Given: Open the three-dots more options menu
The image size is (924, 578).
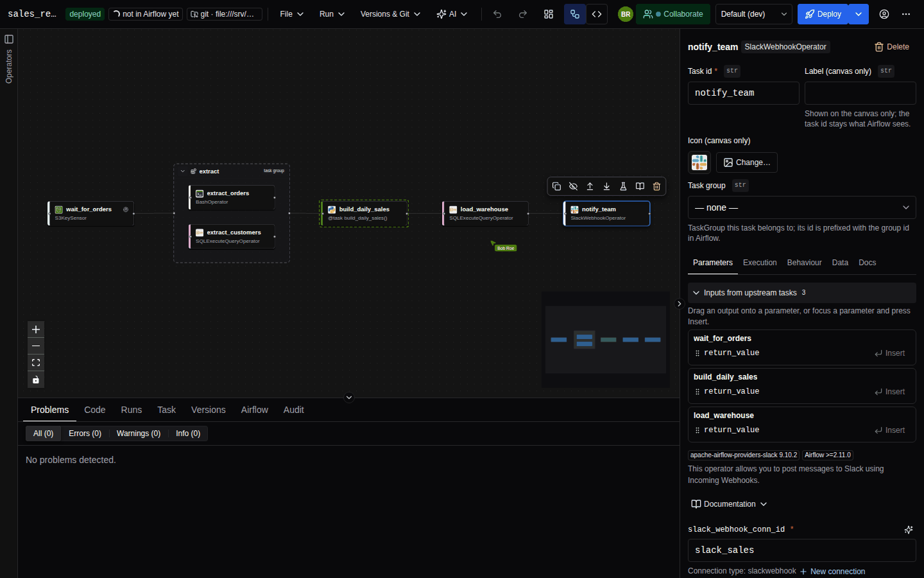Looking at the screenshot, I should (906, 14).
